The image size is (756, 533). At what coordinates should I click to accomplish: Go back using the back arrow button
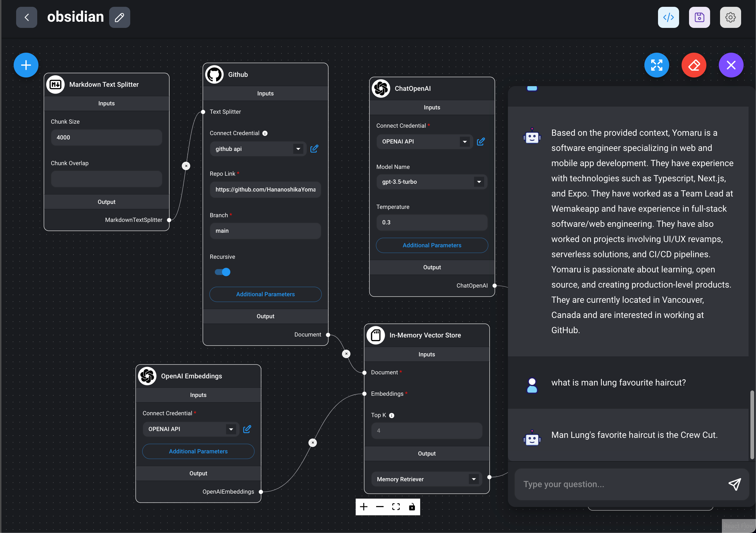tap(26, 17)
